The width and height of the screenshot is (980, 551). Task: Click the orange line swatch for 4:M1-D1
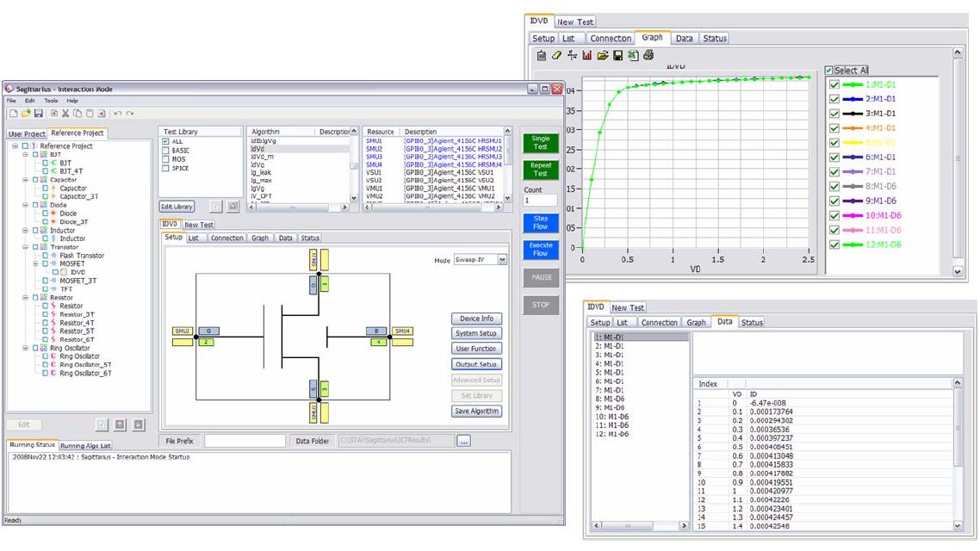[853, 128]
